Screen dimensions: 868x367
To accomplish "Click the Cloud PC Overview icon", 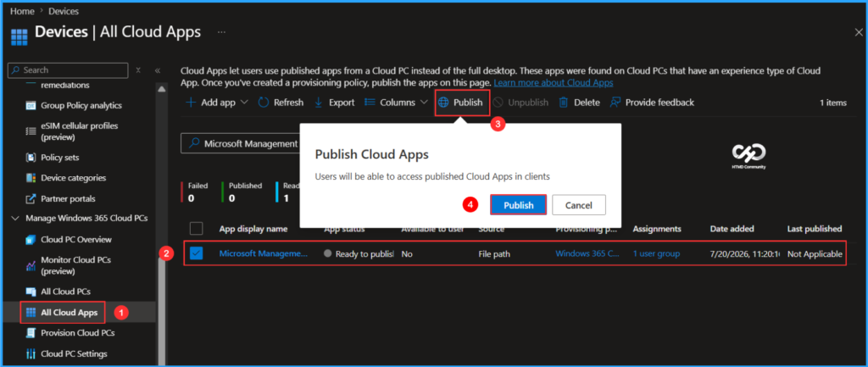I will (31, 240).
